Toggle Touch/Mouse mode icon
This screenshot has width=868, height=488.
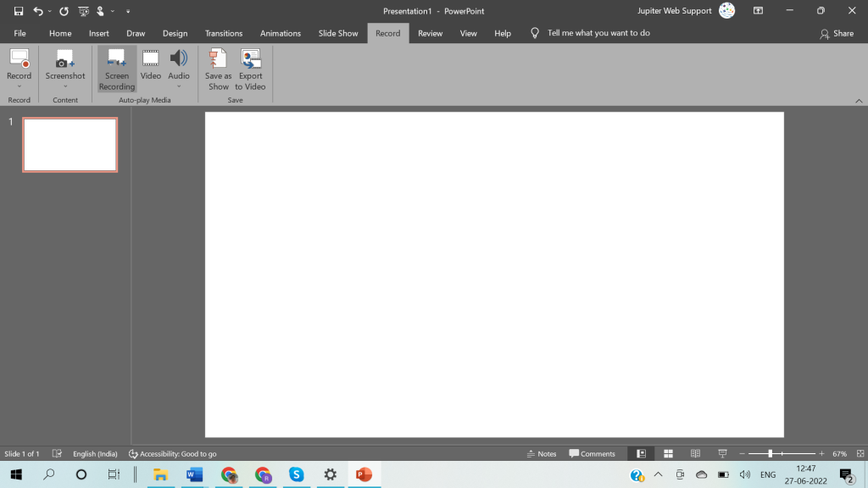point(100,11)
